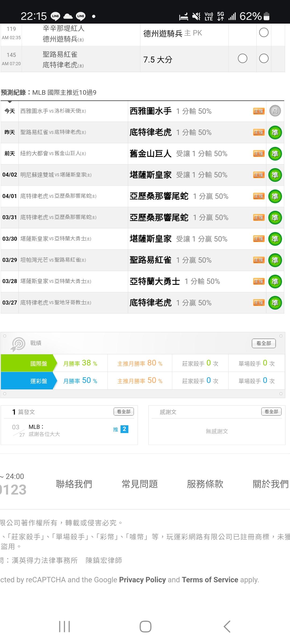Image resolution: width=290 pixels, height=644 pixels.
Task: Tap 看全部 next to 篇發文
Action: [124, 412]
